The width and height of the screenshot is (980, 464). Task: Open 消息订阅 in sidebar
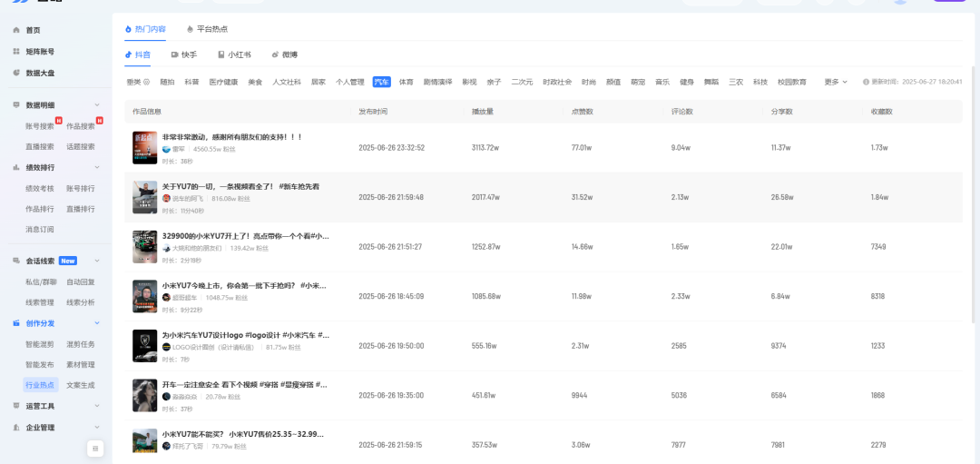tap(40, 230)
